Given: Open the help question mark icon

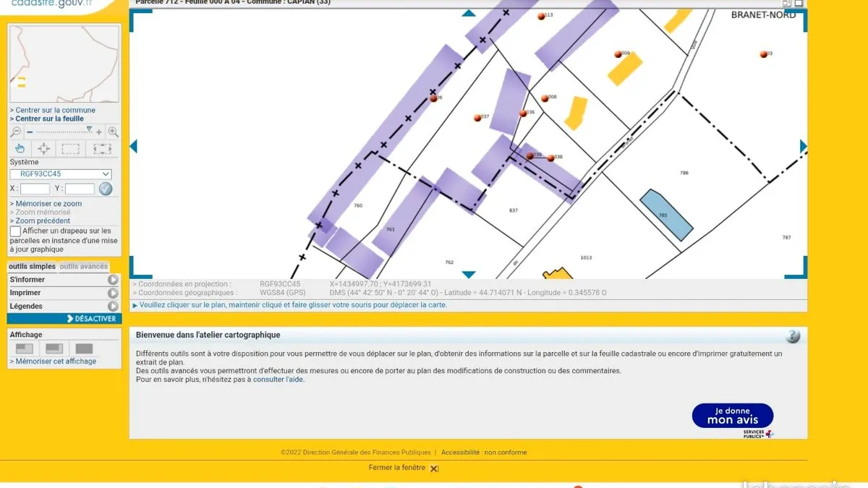Looking at the screenshot, I should pyautogui.click(x=793, y=336).
